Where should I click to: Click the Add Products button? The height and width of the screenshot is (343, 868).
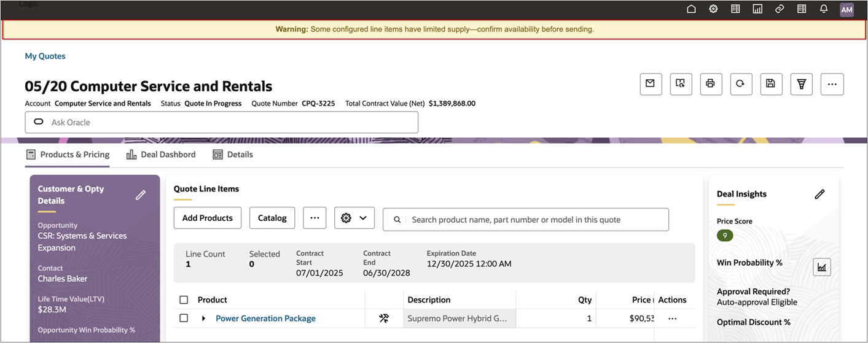click(208, 218)
